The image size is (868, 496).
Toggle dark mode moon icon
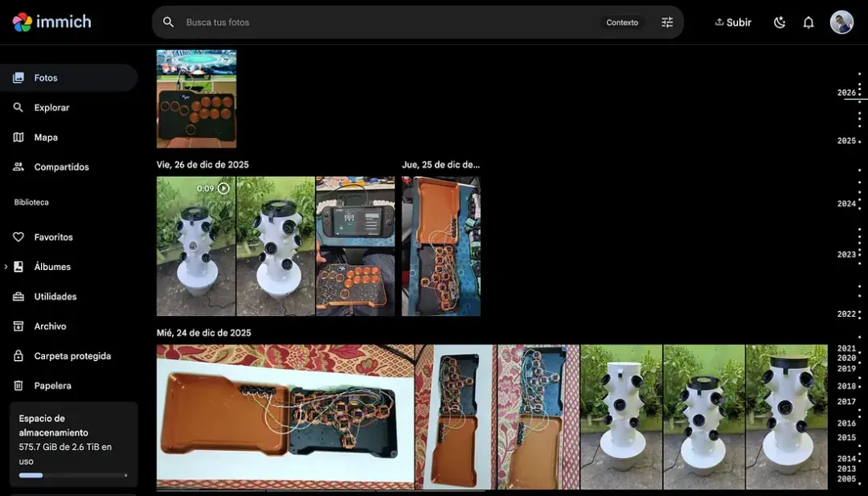(x=780, y=23)
